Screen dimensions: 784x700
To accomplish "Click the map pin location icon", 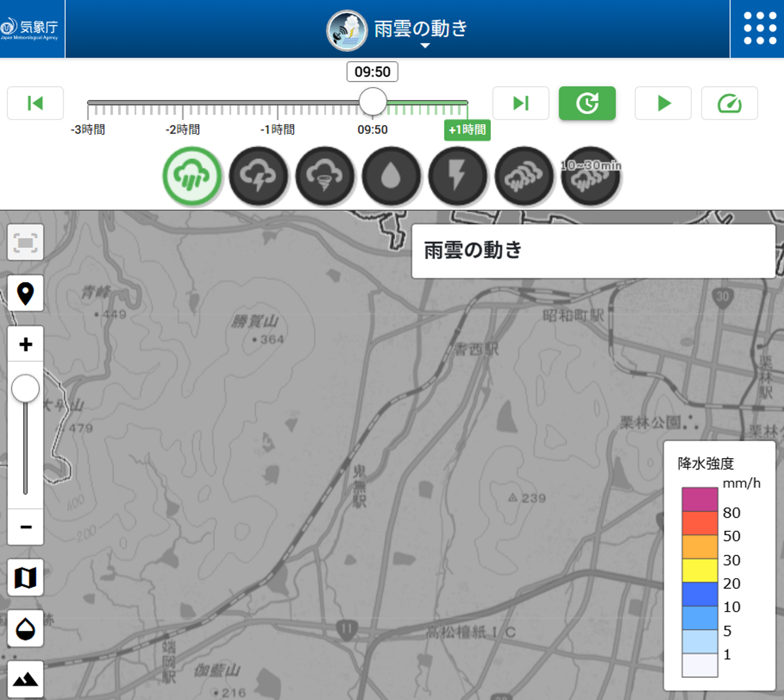I will click(26, 293).
